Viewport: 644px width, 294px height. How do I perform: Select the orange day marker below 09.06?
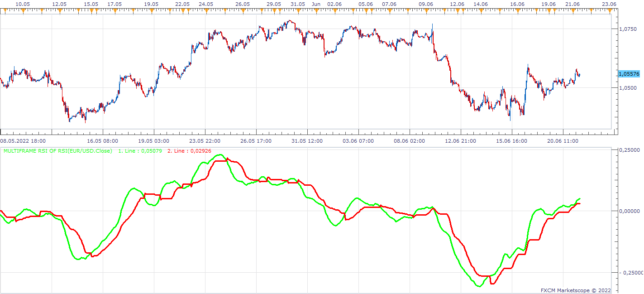(426, 10)
